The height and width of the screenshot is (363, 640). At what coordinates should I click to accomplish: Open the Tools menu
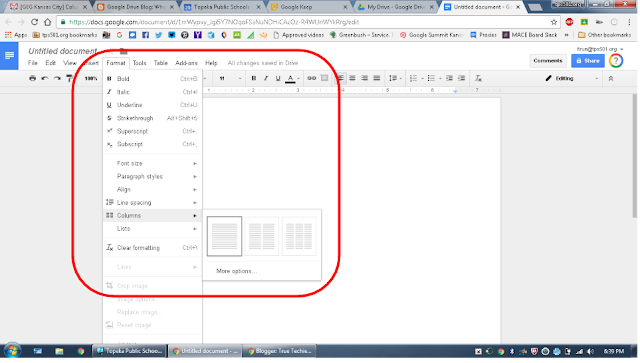point(140,63)
